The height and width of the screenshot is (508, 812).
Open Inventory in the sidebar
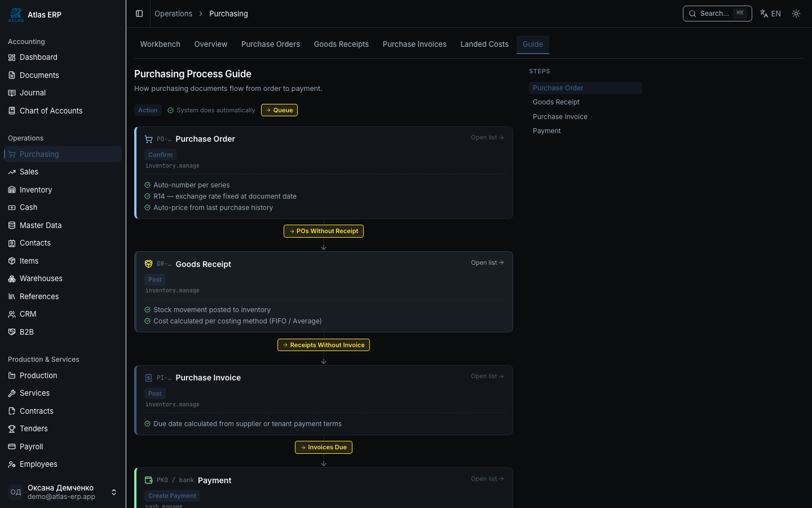coord(63,190)
